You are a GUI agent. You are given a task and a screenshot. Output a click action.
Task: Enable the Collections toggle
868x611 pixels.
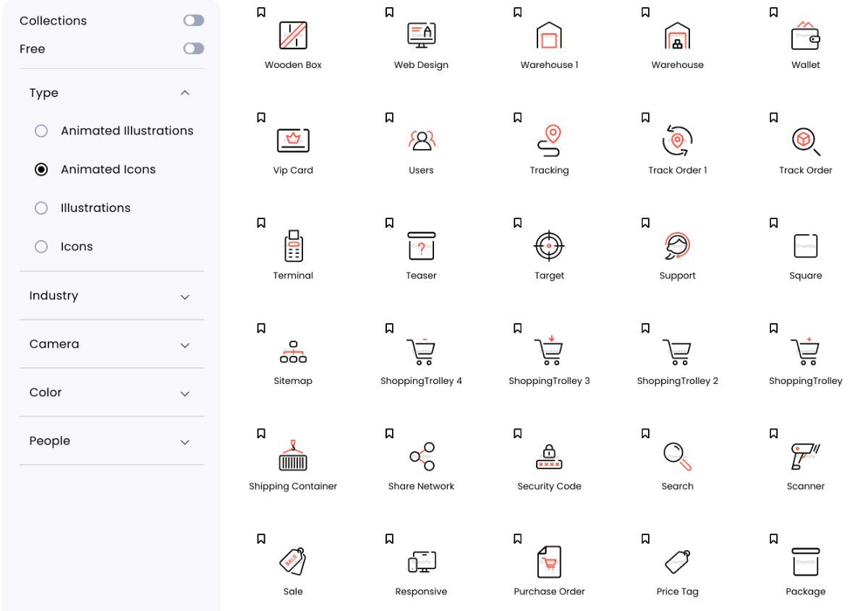click(x=192, y=21)
